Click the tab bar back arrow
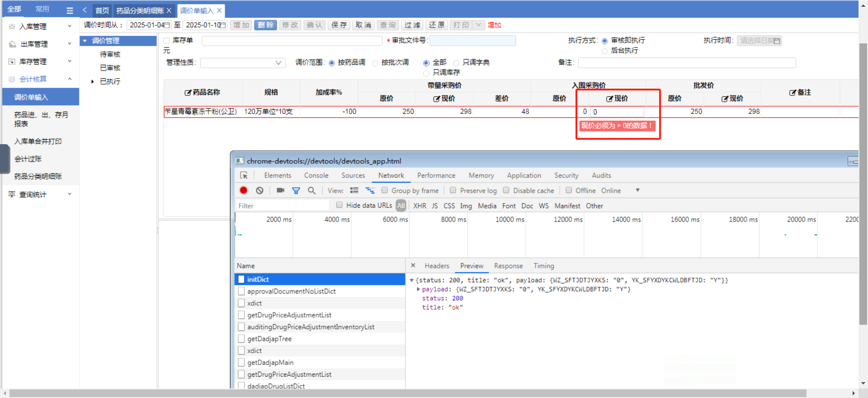Image resolution: width=868 pixels, height=398 pixels. [85, 10]
